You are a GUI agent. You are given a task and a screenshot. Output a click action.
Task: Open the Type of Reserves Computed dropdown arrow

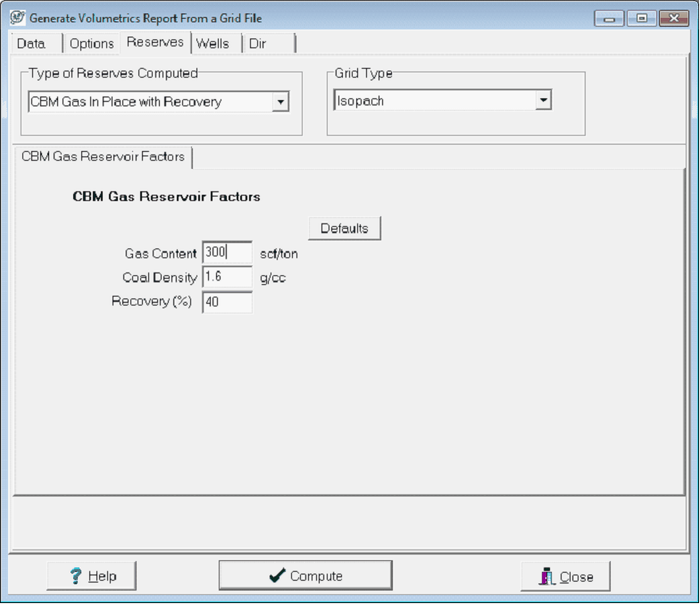click(280, 102)
